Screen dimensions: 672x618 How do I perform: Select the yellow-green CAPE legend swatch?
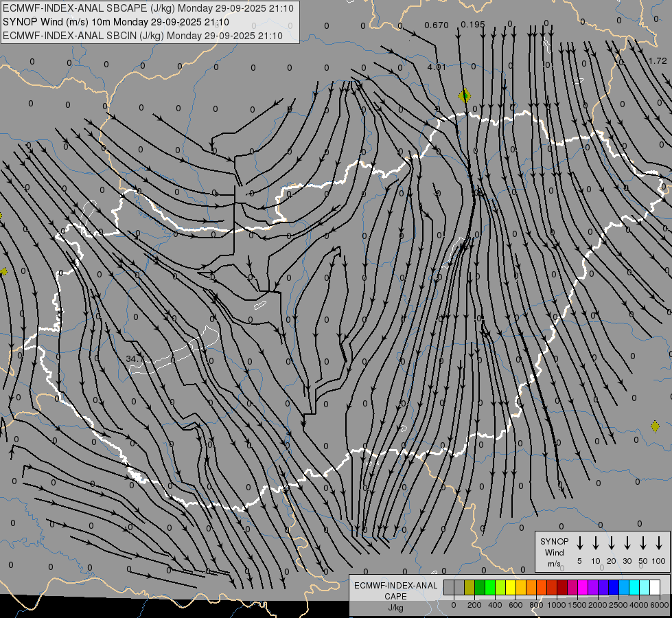500,587
